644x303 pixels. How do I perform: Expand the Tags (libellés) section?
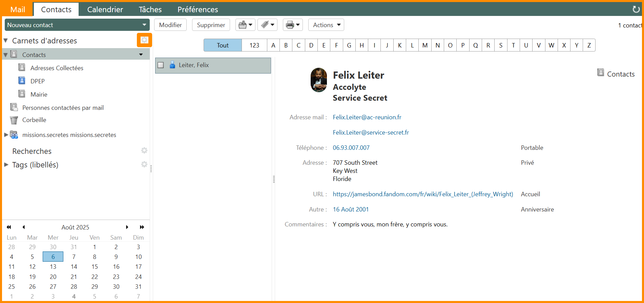[x=6, y=165]
